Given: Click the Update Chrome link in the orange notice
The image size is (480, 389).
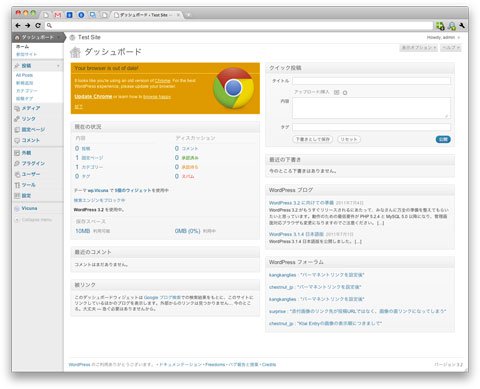Looking at the screenshot, I should coord(93,96).
